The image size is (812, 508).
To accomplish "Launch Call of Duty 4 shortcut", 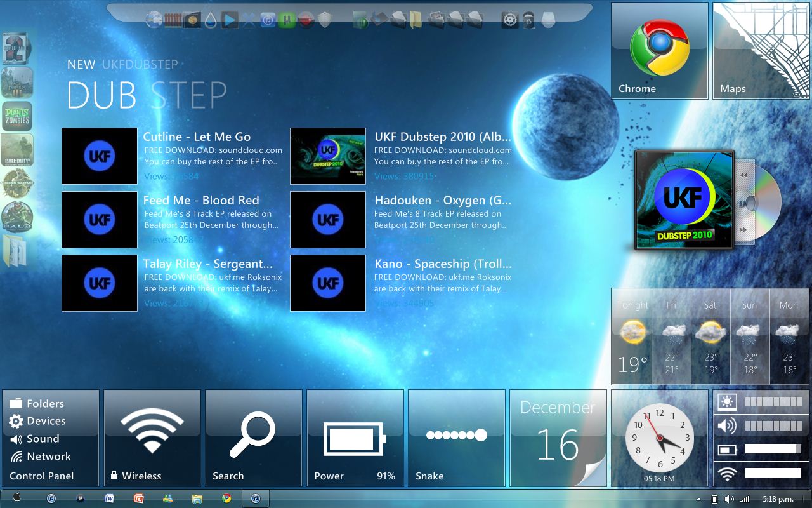I will pyautogui.click(x=16, y=150).
